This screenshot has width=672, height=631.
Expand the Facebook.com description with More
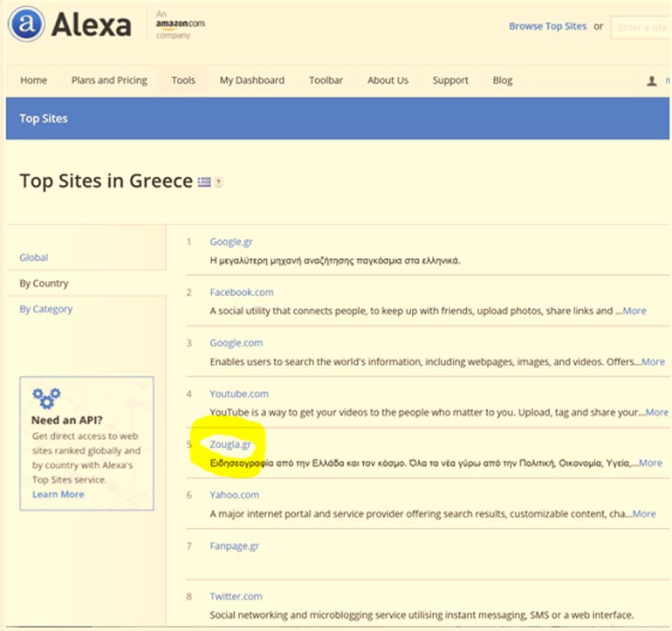pyautogui.click(x=634, y=311)
